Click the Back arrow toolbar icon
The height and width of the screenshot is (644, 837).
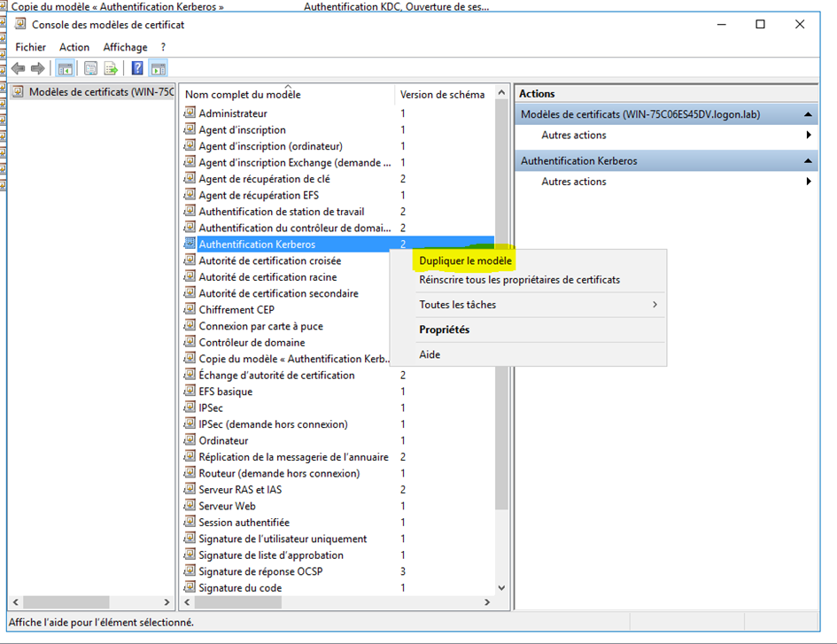point(18,68)
